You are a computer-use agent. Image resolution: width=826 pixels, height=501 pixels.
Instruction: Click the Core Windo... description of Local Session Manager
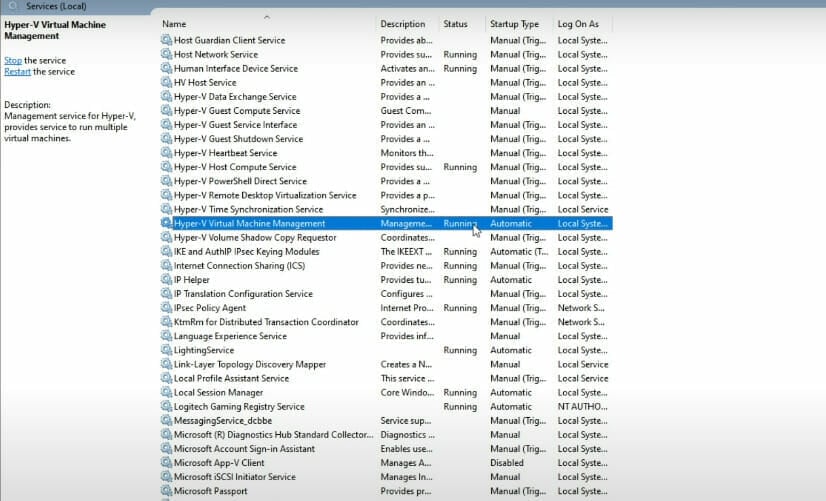(407, 393)
